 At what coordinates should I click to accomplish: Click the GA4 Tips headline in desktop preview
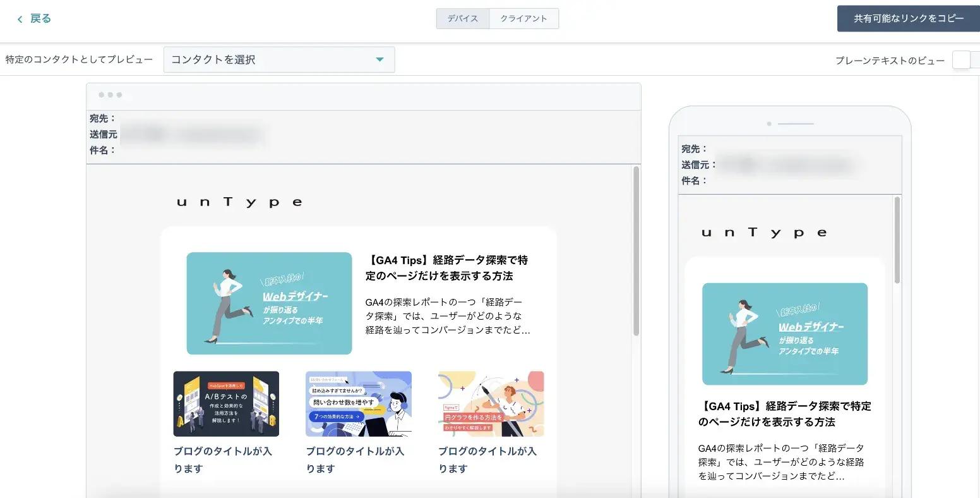[446, 268]
